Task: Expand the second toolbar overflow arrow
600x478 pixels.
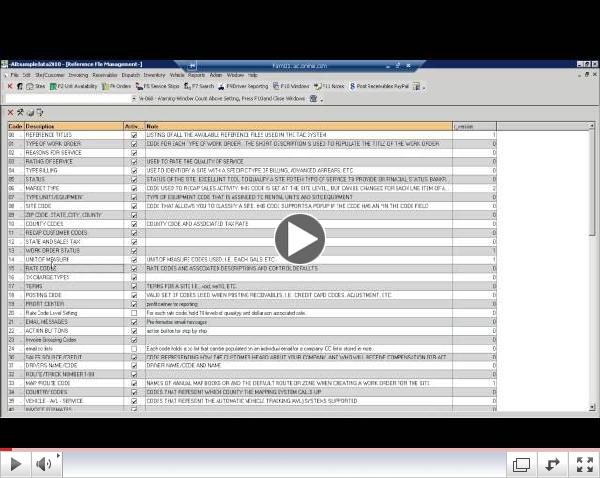Action: [322, 100]
